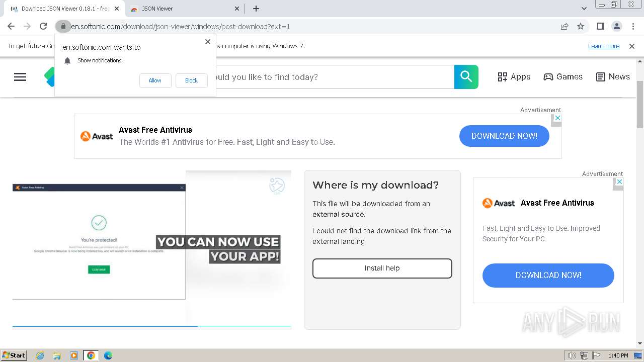Image resolution: width=644 pixels, height=362 pixels.
Task: Close the notification permission popup
Action: 208,42
